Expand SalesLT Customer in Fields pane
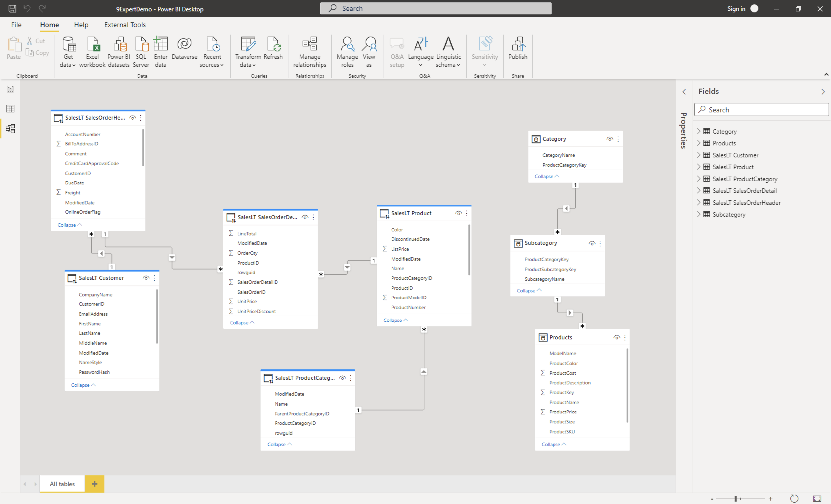 click(x=699, y=155)
